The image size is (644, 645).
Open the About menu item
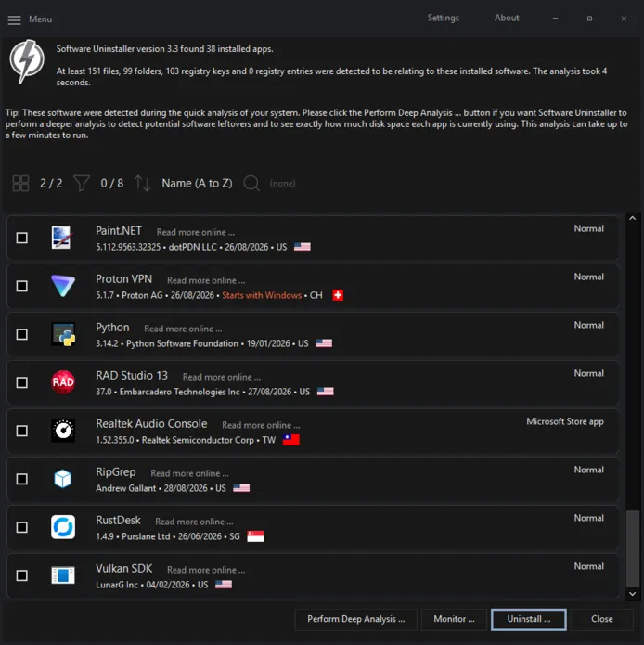(x=507, y=19)
